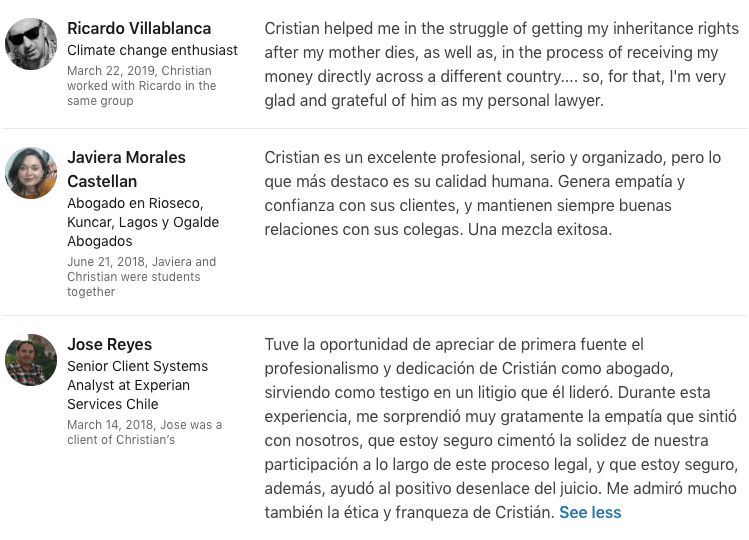
Task: Open Jose Reyes's profile photo
Action: (x=31, y=360)
